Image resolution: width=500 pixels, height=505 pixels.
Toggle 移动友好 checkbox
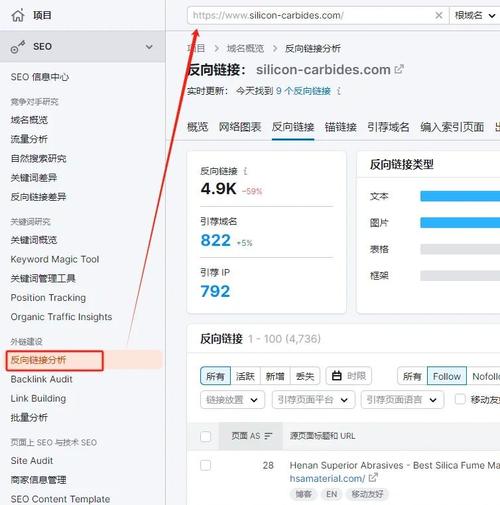pyautogui.click(x=460, y=399)
